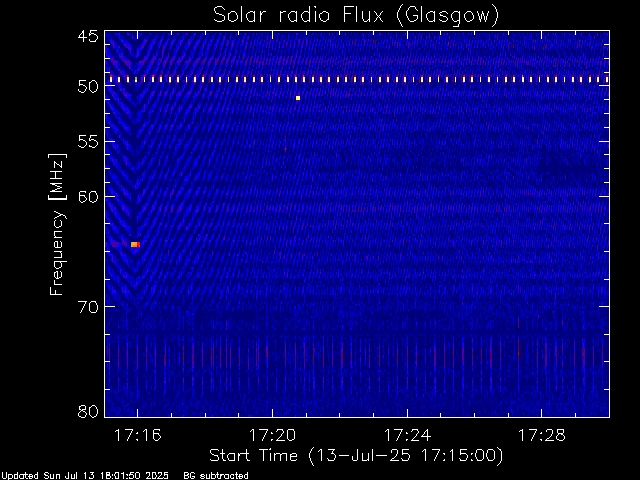Viewport: 640px width, 480px height.
Task: Click the 17:28 time tick label
Action: tap(542, 435)
